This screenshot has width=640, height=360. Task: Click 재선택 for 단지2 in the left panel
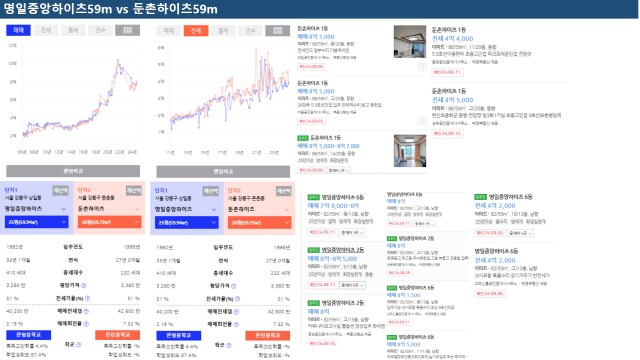tap(133, 191)
